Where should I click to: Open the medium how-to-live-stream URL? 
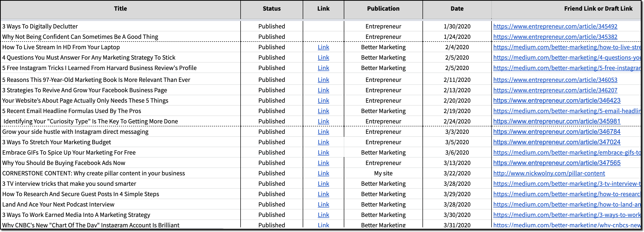567,47
